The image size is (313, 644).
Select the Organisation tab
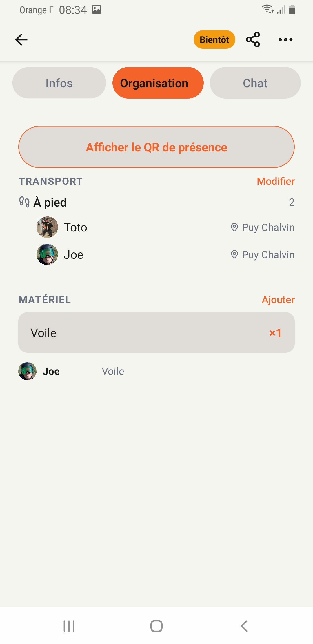(x=158, y=83)
